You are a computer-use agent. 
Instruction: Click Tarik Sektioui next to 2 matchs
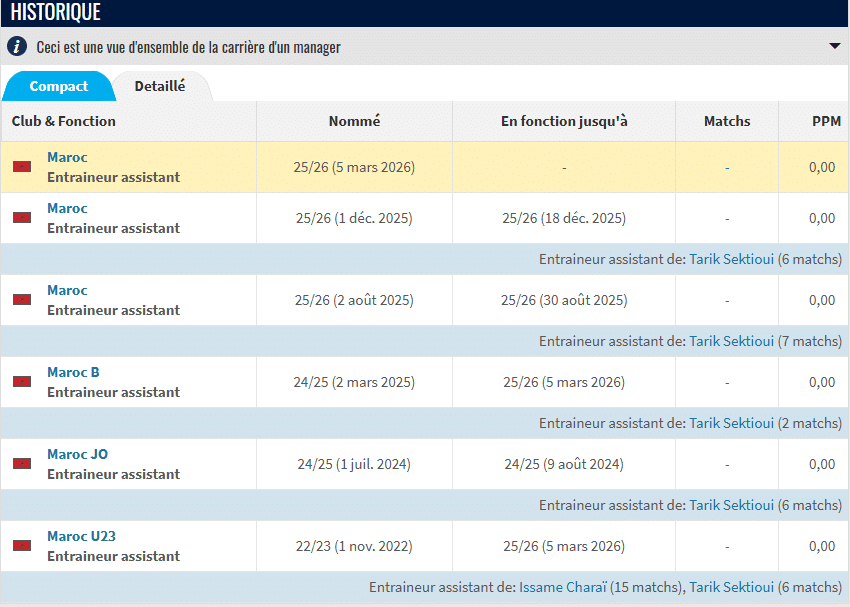click(x=731, y=423)
